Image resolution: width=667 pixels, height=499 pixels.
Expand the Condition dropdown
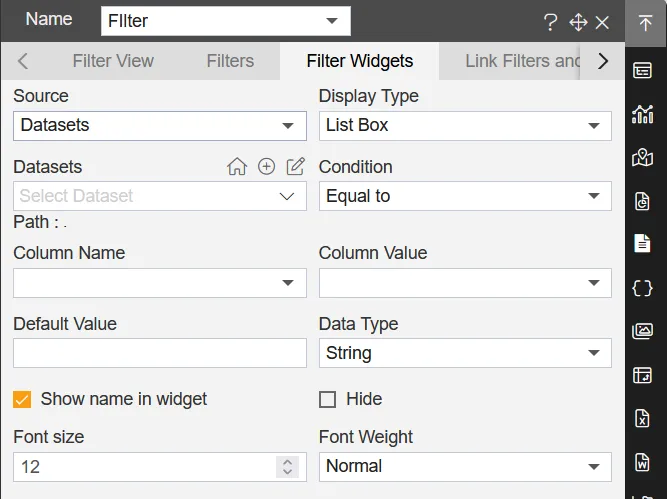[465, 196]
